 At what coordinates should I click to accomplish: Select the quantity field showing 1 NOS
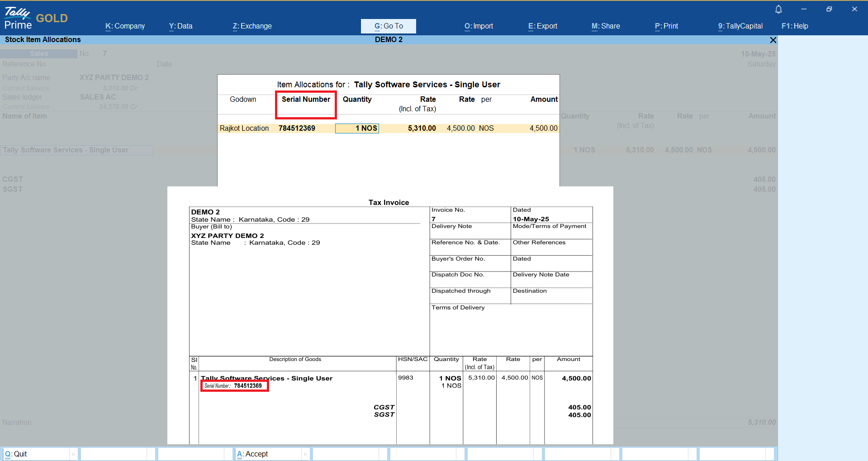(357, 128)
